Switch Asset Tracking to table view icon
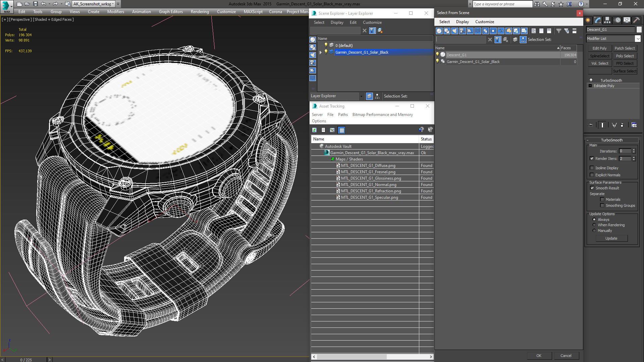 coord(341,130)
